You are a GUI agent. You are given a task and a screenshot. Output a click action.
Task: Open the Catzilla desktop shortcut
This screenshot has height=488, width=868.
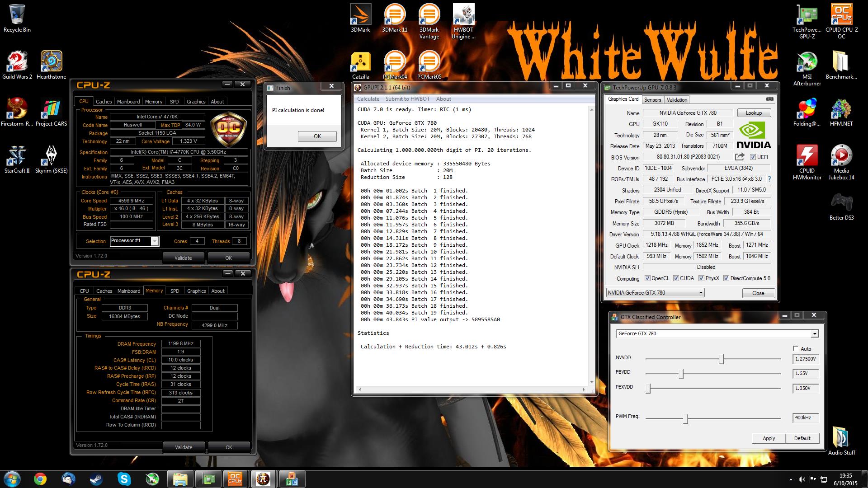point(360,65)
